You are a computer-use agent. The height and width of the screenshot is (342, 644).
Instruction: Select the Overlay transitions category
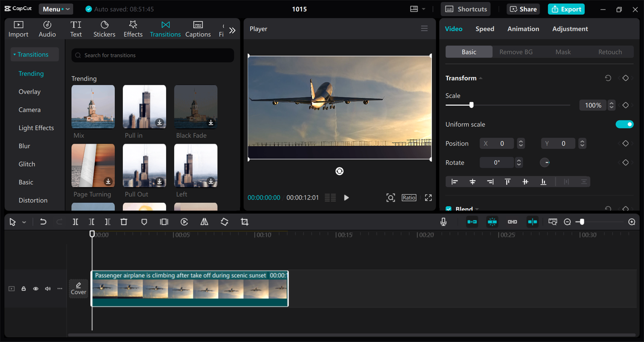[30, 92]
